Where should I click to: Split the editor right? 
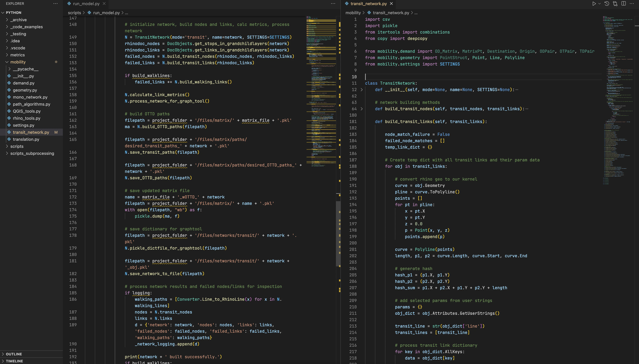pos(623,3)
